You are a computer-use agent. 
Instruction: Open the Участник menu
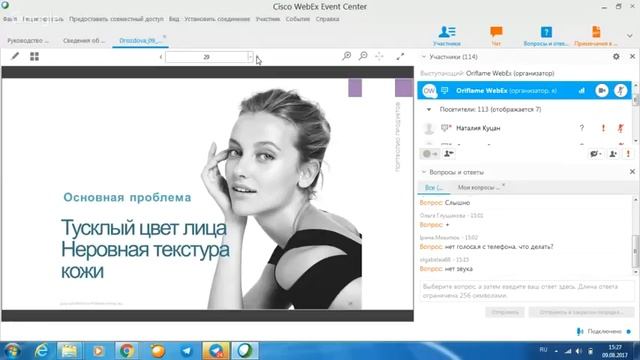(x=268, y=19)
